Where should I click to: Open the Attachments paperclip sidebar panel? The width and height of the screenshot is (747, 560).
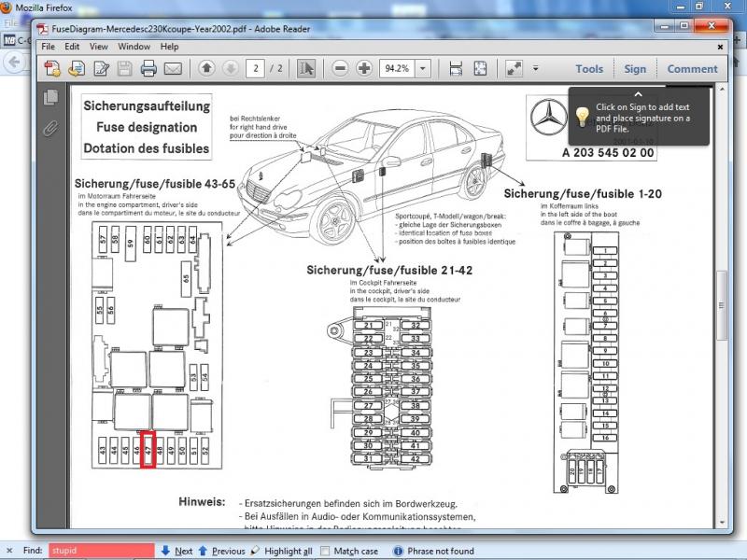[50, 129]
